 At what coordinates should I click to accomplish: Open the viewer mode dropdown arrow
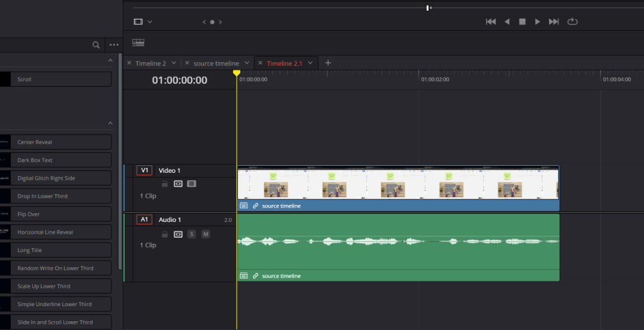tap(150, 22)
